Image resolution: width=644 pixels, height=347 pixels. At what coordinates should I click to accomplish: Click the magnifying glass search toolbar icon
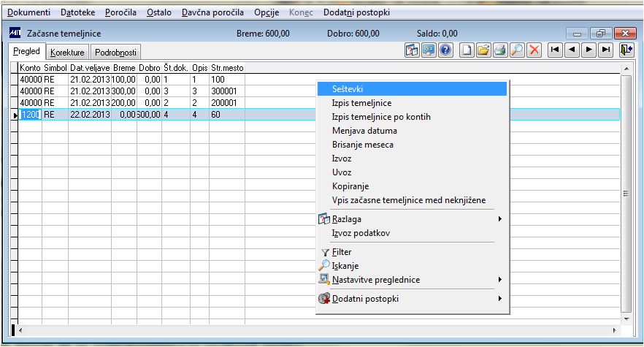click(x=517, y=50)
